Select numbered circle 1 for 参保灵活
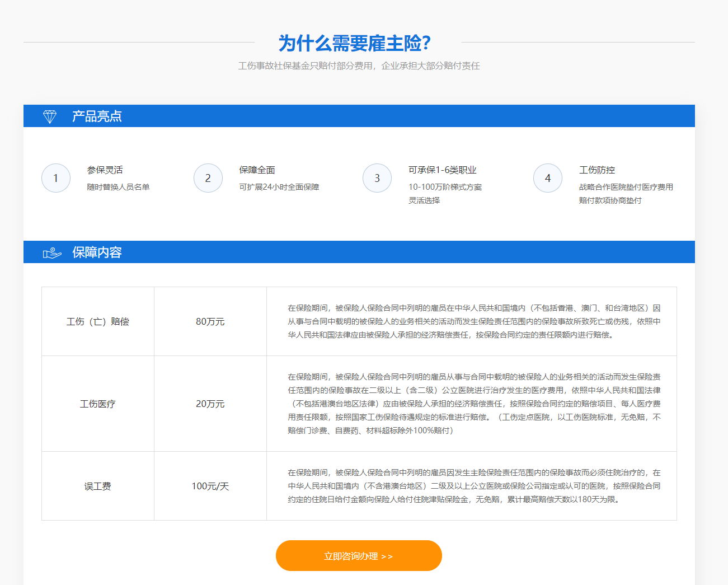Viewport: 728px width, 585px height. (55, 177)
